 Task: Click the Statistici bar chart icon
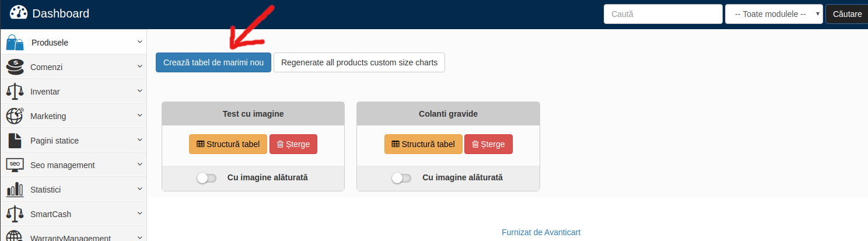(15, 190)
